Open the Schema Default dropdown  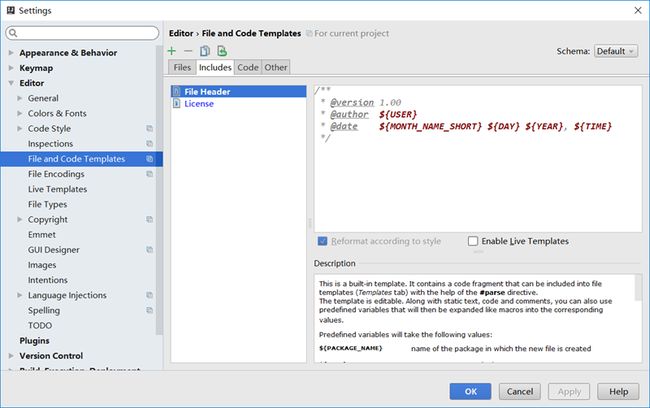click(616, 51)
